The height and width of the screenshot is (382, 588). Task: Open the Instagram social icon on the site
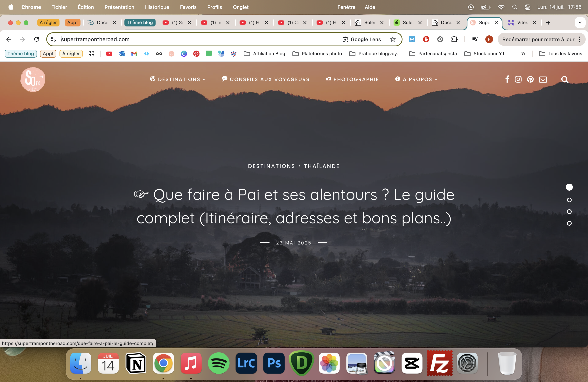click(518, 79)
